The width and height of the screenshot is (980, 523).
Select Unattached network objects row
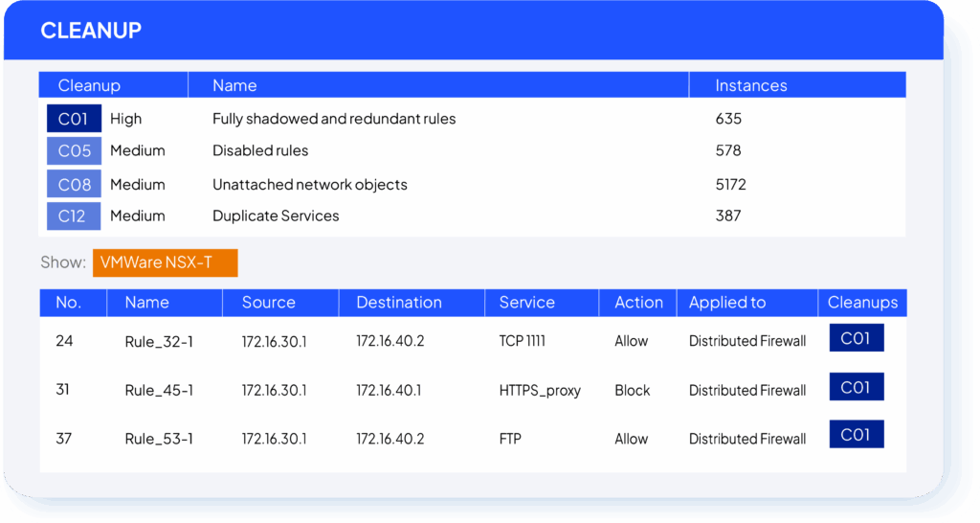(x=309, y=184)
